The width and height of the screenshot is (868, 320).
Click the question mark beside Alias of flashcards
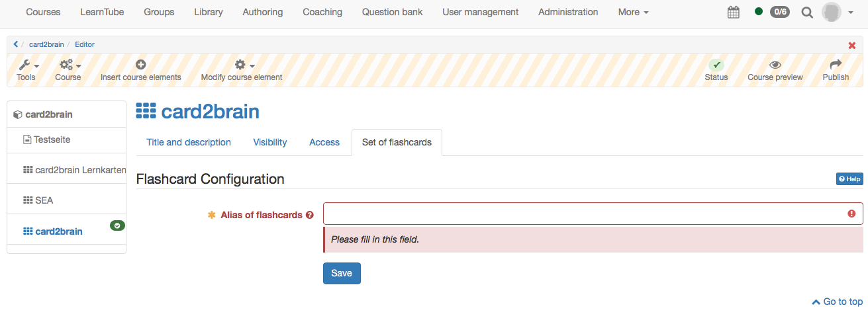point(310,215)
